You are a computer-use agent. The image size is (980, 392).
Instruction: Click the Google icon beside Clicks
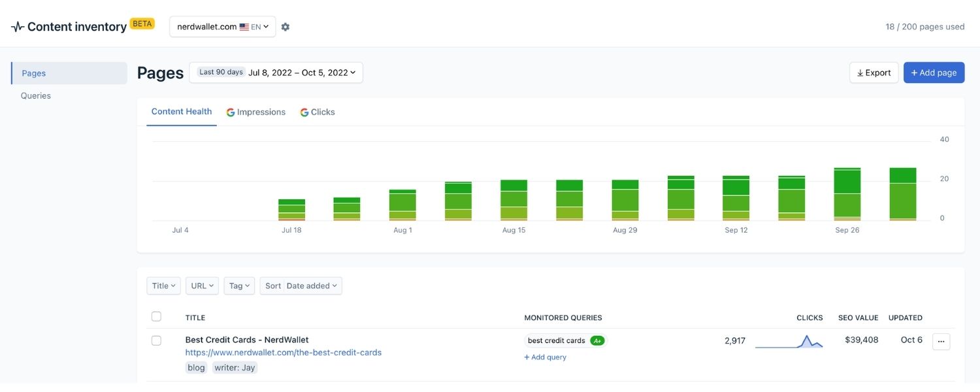point(303,111)
